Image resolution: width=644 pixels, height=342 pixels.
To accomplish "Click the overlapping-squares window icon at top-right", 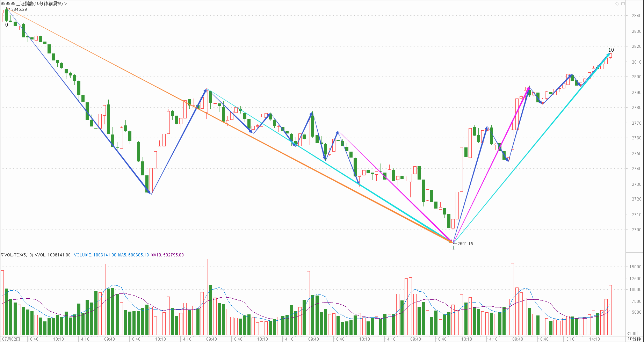I will pos(623,3).
